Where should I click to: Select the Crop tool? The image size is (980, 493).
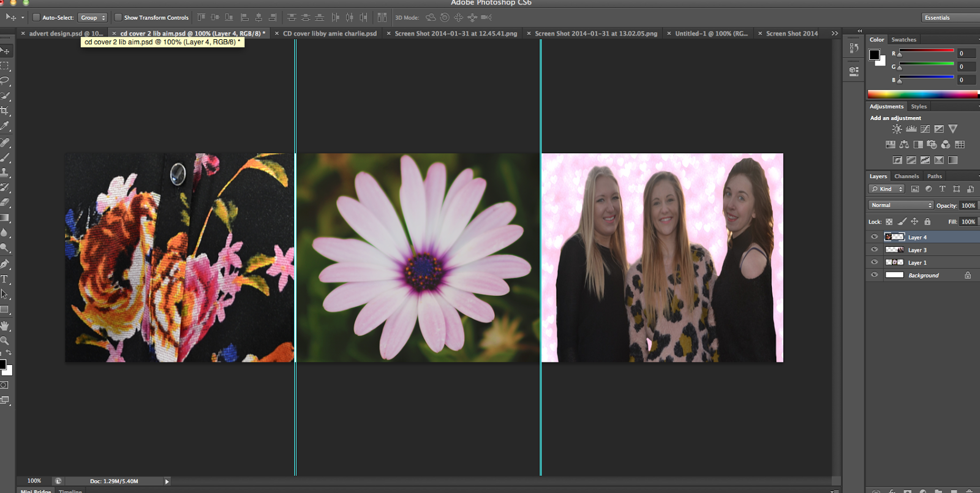coord(5,111)
